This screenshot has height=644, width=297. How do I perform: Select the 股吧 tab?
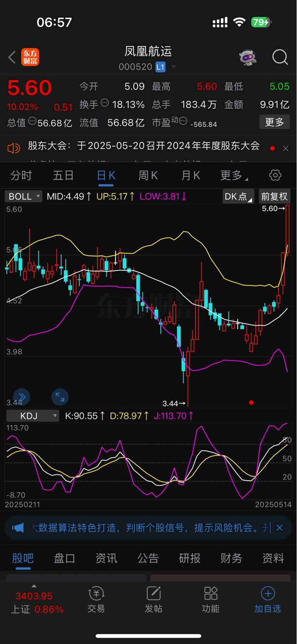(23, 558)
